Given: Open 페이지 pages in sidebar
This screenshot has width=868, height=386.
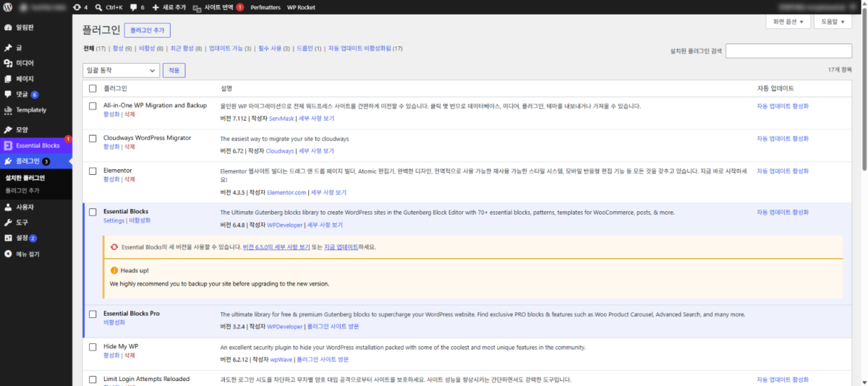Looking at the screenshot, I should click(x=36, y=79).
